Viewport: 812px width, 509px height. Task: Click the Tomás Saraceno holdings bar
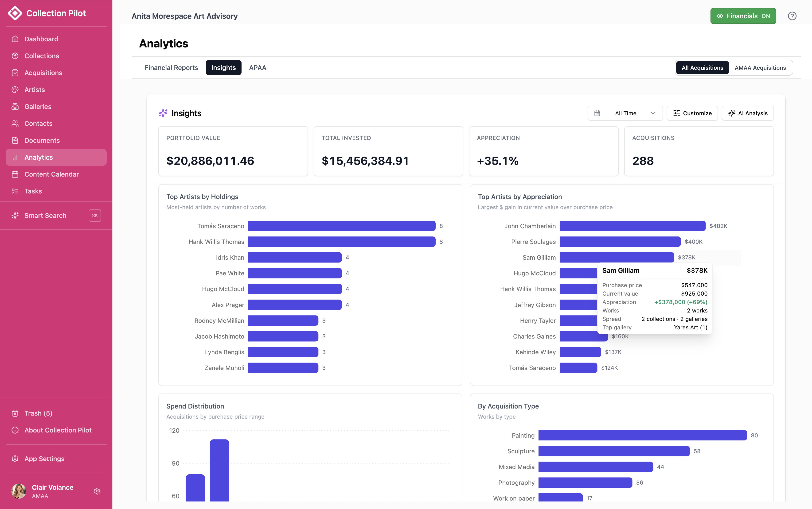[341, 226]
